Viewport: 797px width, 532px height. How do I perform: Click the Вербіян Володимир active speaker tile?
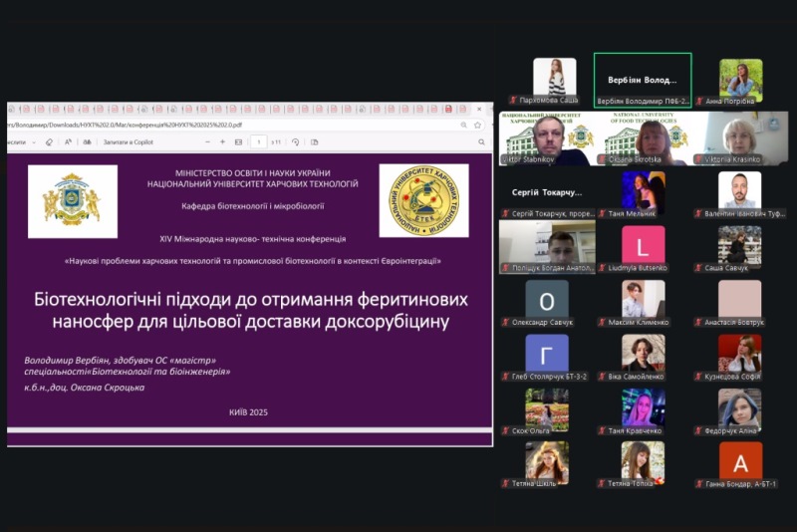pyautogui.click(x=643, y=80)
